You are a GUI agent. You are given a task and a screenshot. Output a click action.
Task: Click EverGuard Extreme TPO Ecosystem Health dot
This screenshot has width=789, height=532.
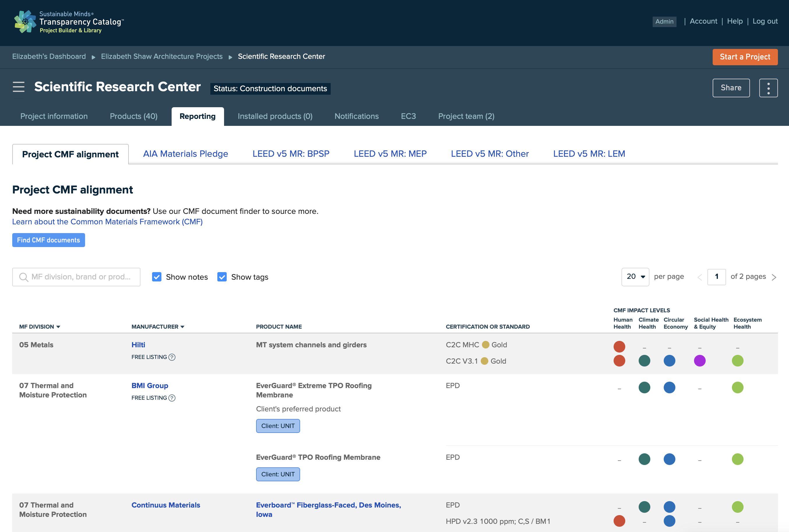(x=737, y=387)
